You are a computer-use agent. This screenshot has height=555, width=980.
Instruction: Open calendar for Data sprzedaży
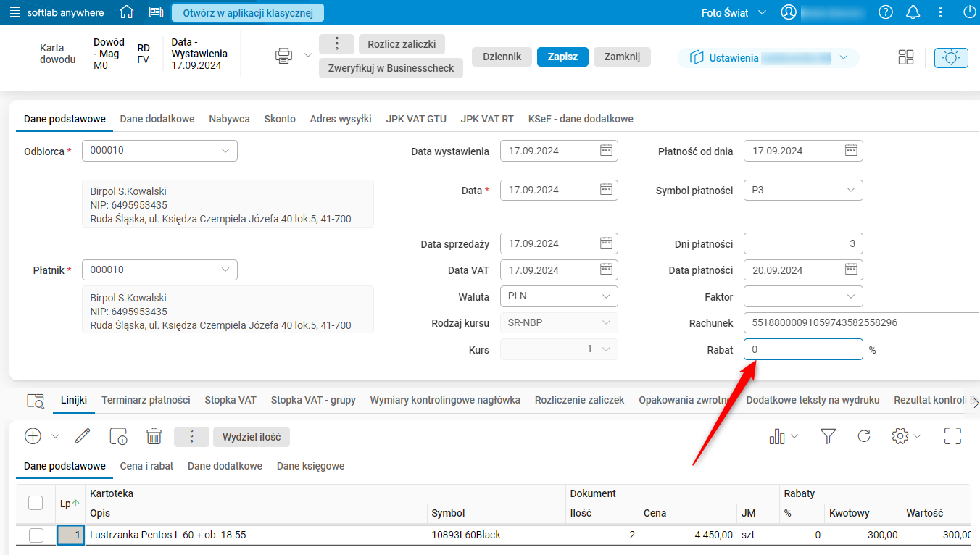coord(607,243)
